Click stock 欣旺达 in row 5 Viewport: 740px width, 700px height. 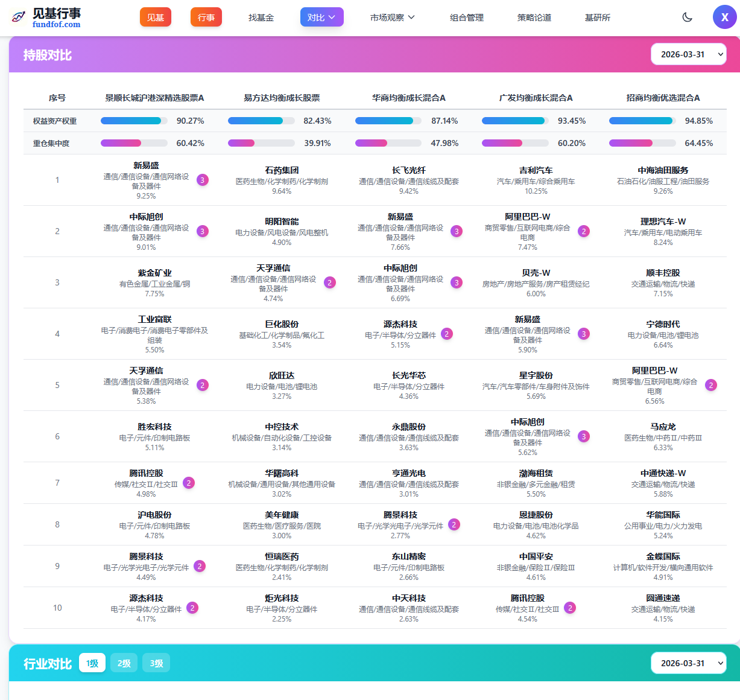[282, 375]
